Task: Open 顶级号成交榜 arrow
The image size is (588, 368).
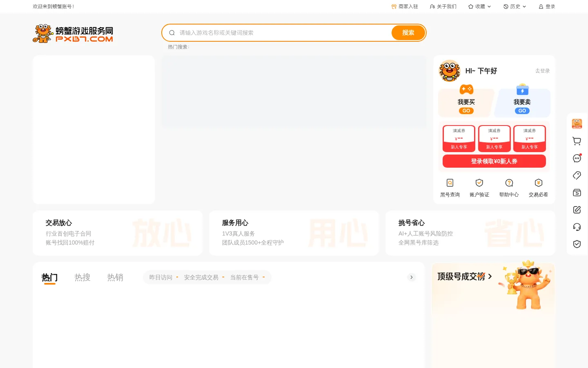Action: pyautogui.click(x=490, y=276)
